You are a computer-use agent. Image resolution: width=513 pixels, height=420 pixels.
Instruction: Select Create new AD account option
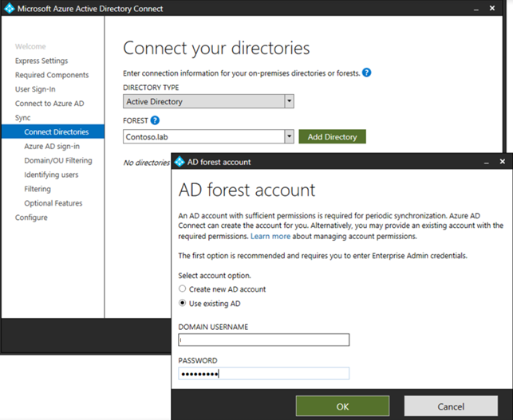pos(183,289)
